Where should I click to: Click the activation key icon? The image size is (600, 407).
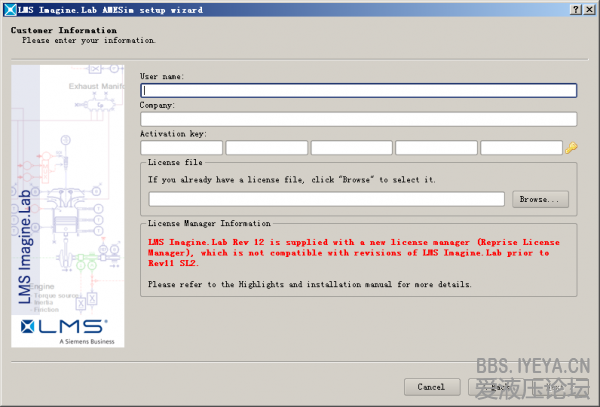(571, 148)
